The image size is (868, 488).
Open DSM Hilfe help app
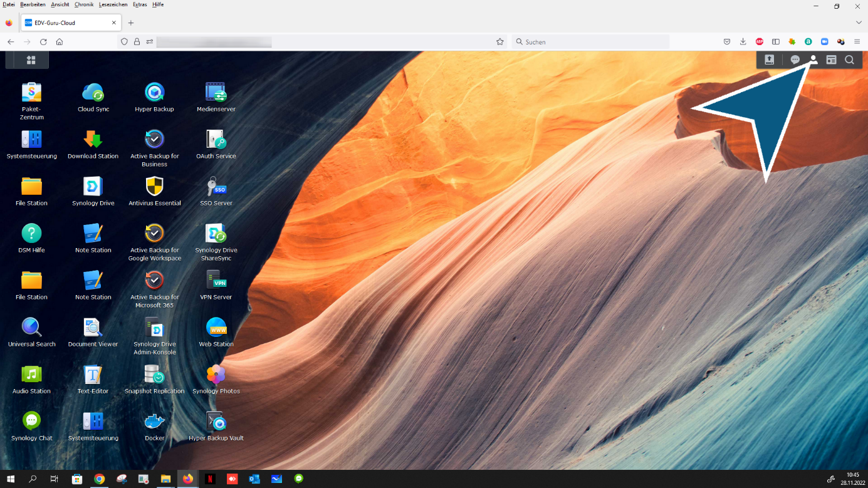31,234
